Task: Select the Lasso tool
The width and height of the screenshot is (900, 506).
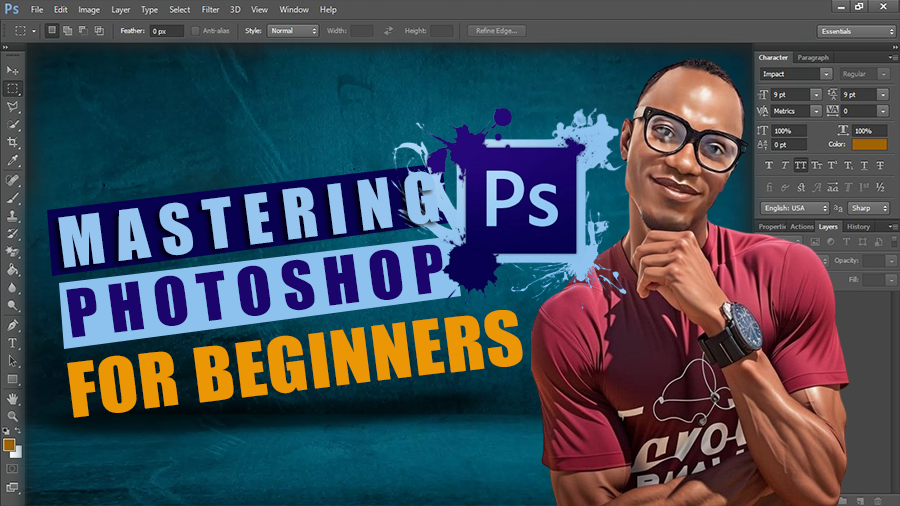Action: 12,107
